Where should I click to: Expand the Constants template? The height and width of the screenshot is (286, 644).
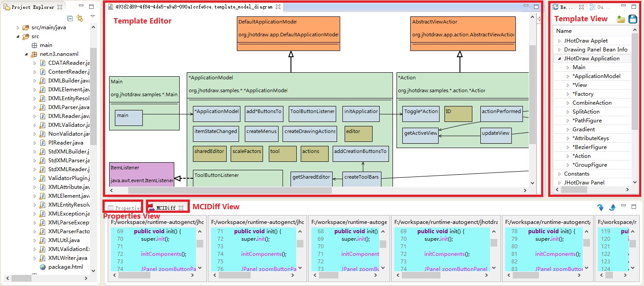coord(559,174)
